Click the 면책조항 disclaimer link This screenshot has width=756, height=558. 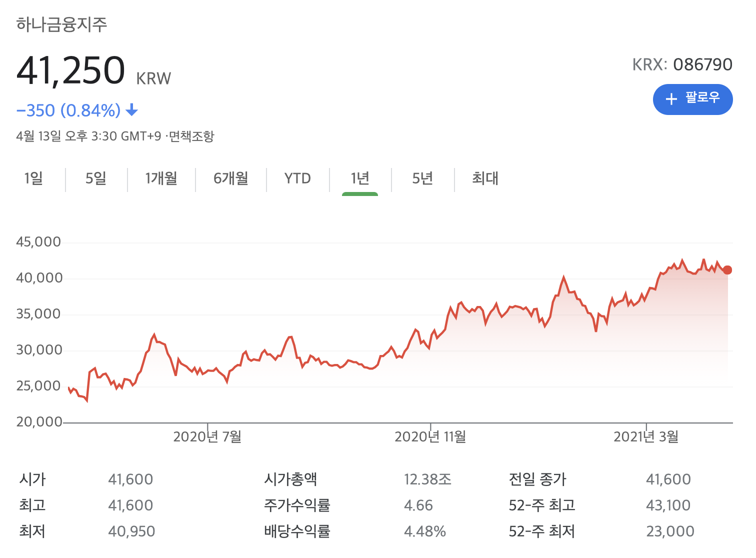coord(191,136)
